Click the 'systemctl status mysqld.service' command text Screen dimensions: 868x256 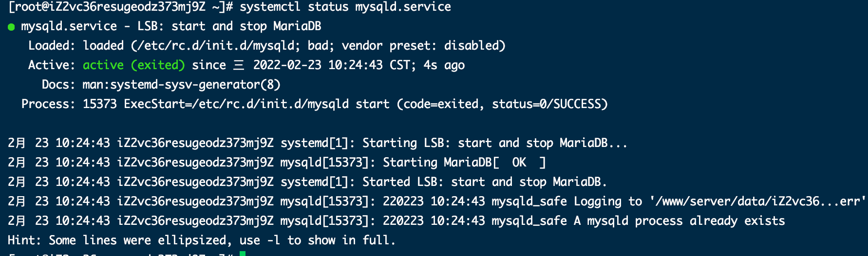[x=345, y=7]
